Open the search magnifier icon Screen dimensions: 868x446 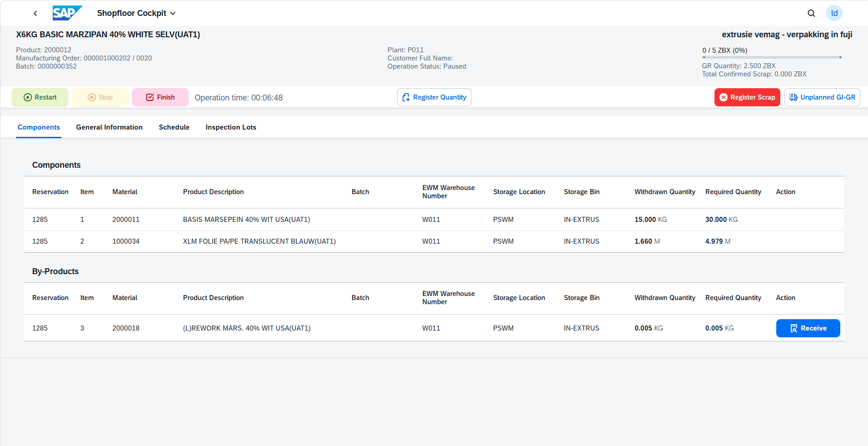click(x=811, y=13)
